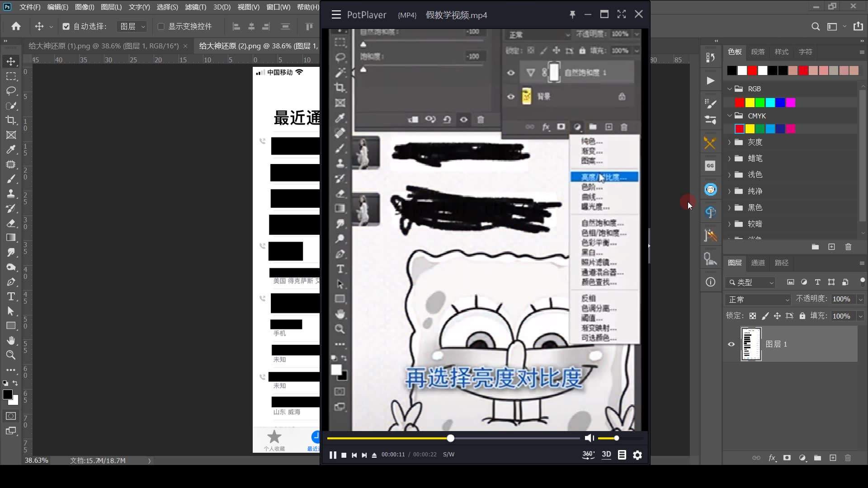Open the 文件(F) menu
The width and height of the screenshot is (868, 488).
30,7
